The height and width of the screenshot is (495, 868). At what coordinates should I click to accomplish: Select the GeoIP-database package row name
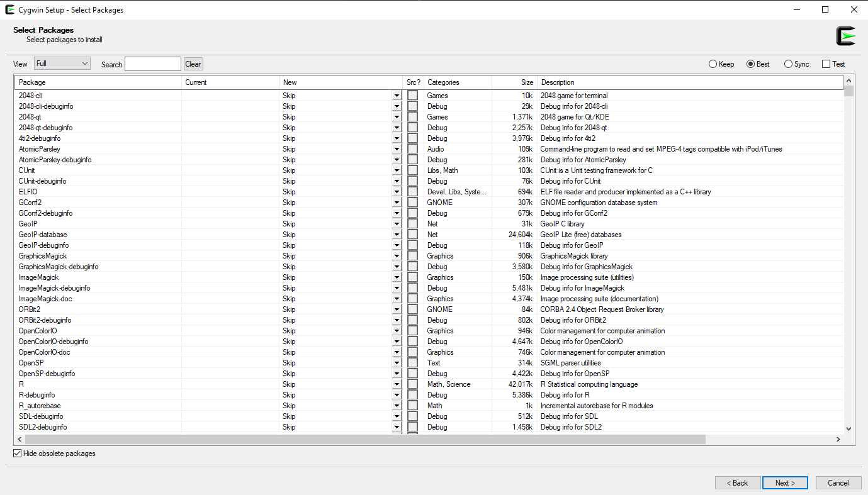(x=43, y=235)
